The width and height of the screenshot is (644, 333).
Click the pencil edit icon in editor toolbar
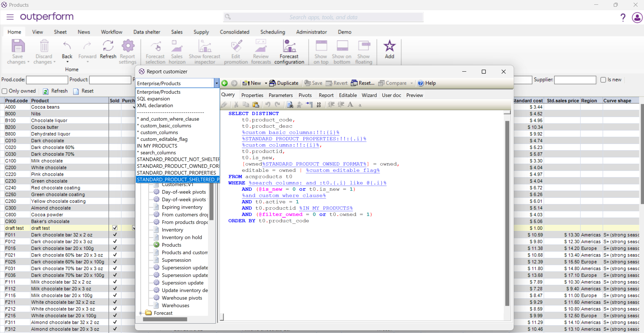point(224,105)
